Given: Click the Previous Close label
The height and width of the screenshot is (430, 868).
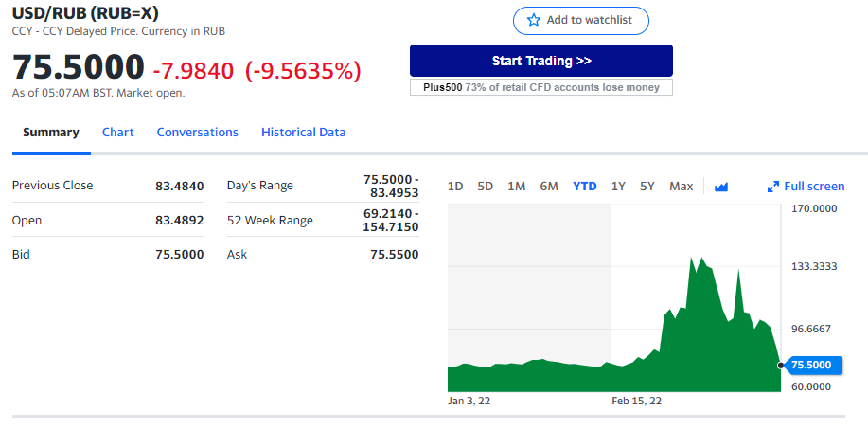Looking at the screenshot, I should click(x=53, y=186).
